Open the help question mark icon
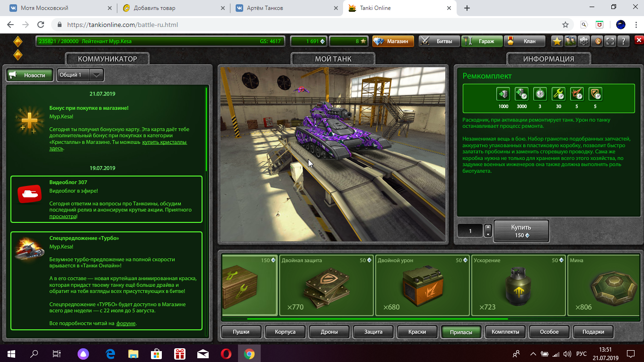Screen dimensions: 644x362 tap(624, 41)
